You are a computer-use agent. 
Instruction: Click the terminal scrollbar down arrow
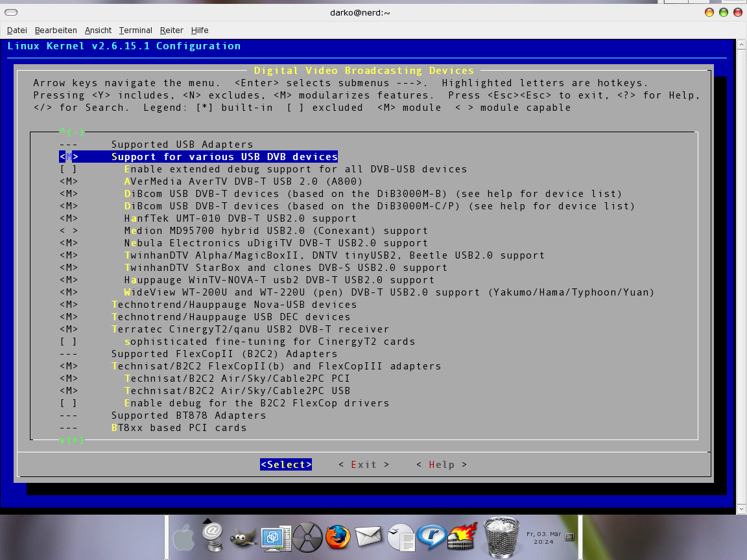point(741,509)
